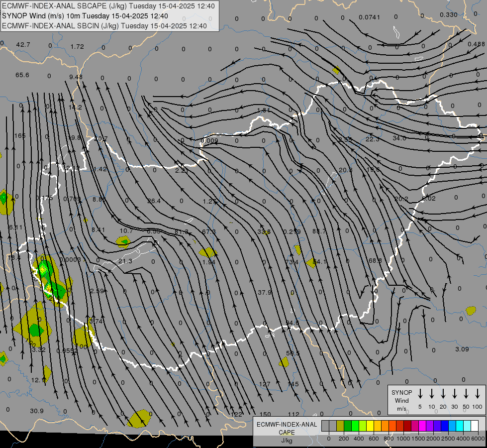Viewport: 487px width, 448px height.
Task: Click the 'SYNOP Wind m/s' legend label
Action: (x=401, y=400)
